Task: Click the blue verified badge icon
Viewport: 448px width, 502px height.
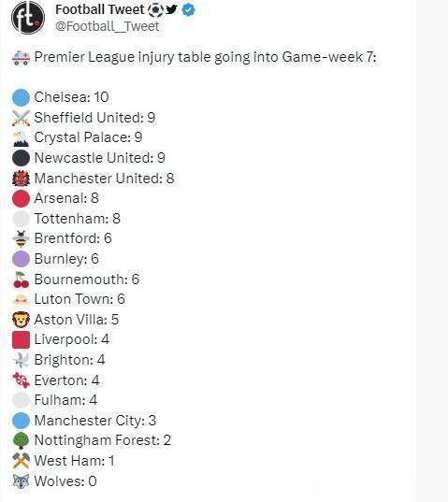Action: (x=188, y=10)
